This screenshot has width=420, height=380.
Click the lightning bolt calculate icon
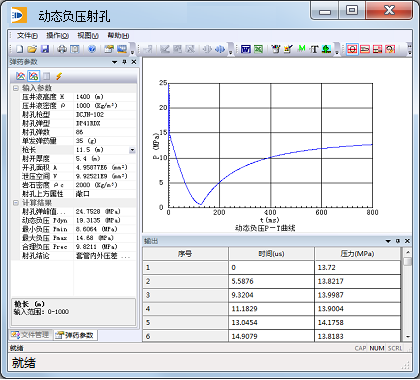(59, 76)
